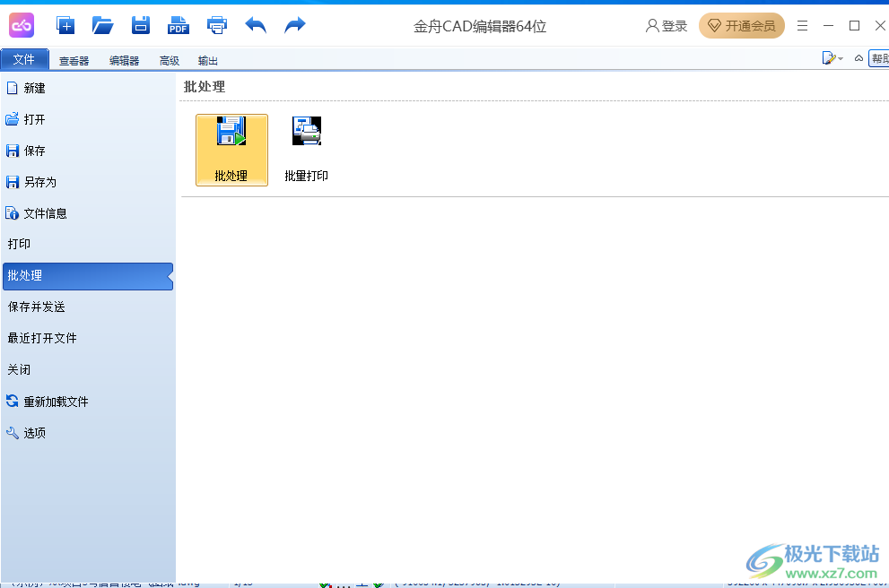Click the 打开 folder icon in the sidebar

point(12,119)
